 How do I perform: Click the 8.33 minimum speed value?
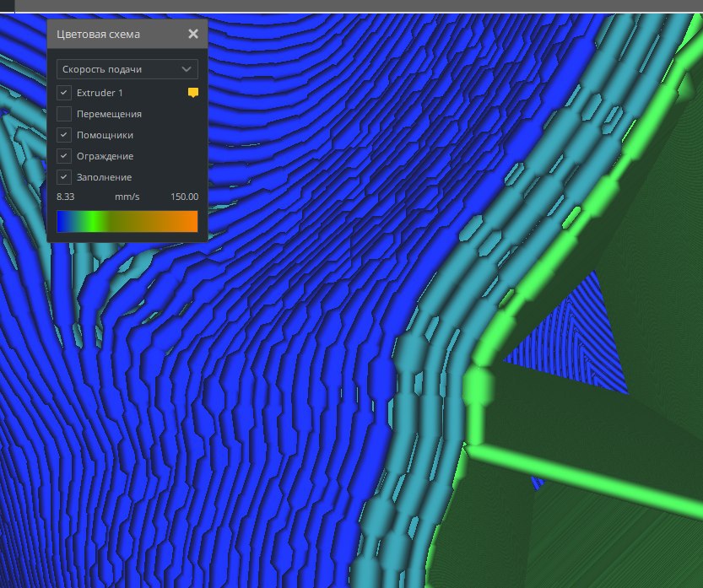tap(66, 197)
